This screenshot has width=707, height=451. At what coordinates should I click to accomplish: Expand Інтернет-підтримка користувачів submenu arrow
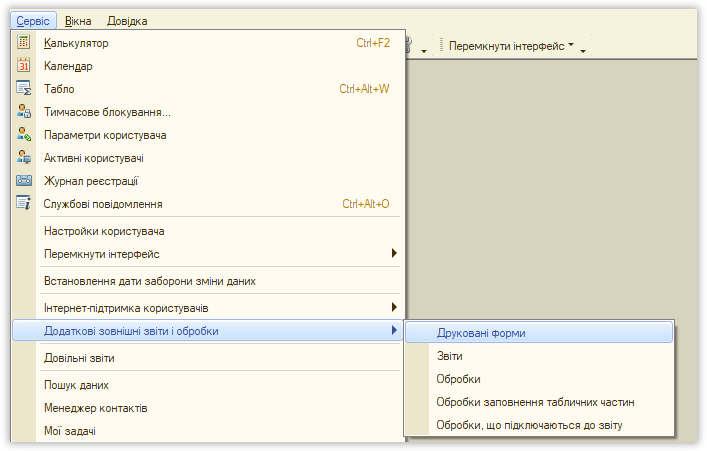coord(394,307)
